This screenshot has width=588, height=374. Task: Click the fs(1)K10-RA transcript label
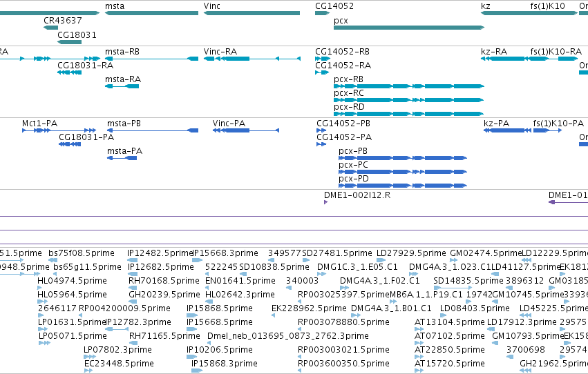[x=556, y=52]
